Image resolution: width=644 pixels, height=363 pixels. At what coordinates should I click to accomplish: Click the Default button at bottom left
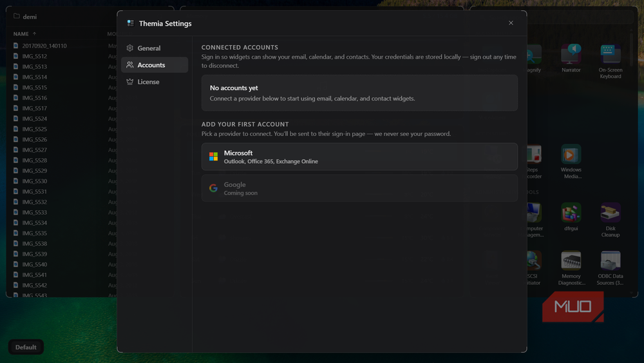pyautogui.click(x=26, y=348)
